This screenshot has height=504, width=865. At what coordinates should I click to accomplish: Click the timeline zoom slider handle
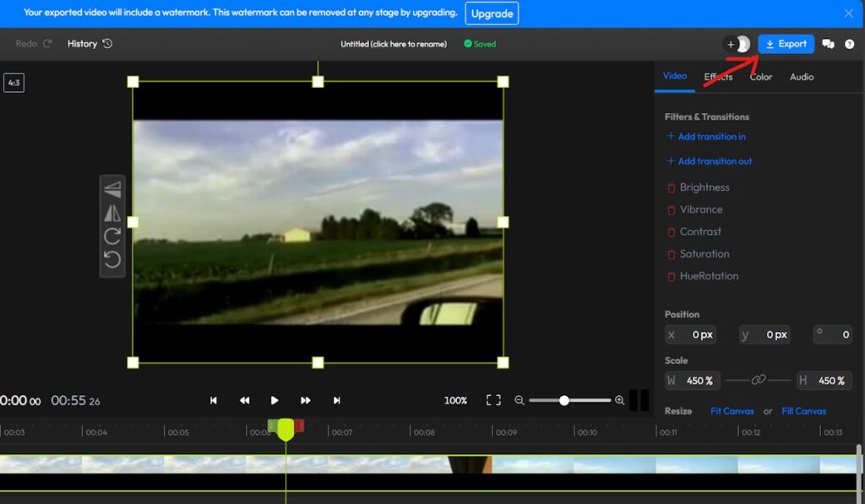click(563, 400)
